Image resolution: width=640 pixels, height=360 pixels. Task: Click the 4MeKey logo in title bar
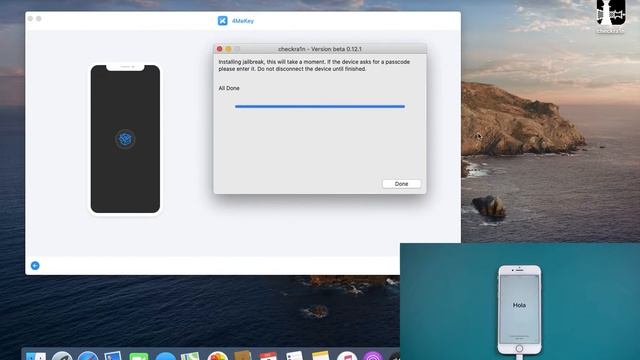point(222,20)
